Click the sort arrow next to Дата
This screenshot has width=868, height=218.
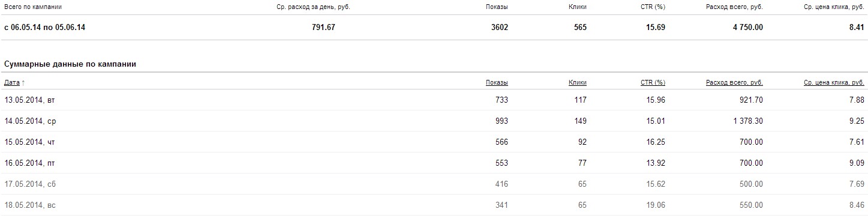click(x=23, y=82)
